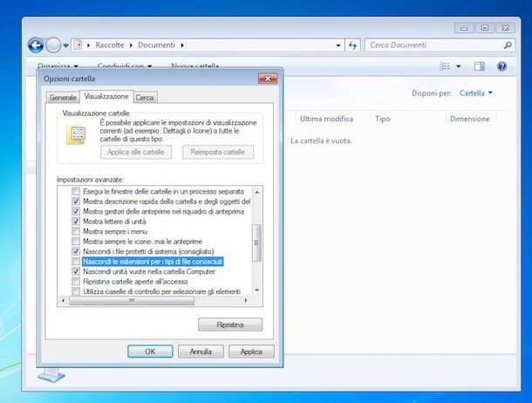Click the refresh button beside address bar

pos(352,45)
